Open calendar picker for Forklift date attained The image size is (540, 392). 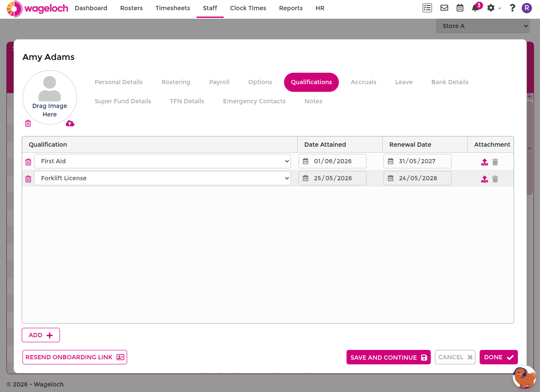(x=305, y=178)
